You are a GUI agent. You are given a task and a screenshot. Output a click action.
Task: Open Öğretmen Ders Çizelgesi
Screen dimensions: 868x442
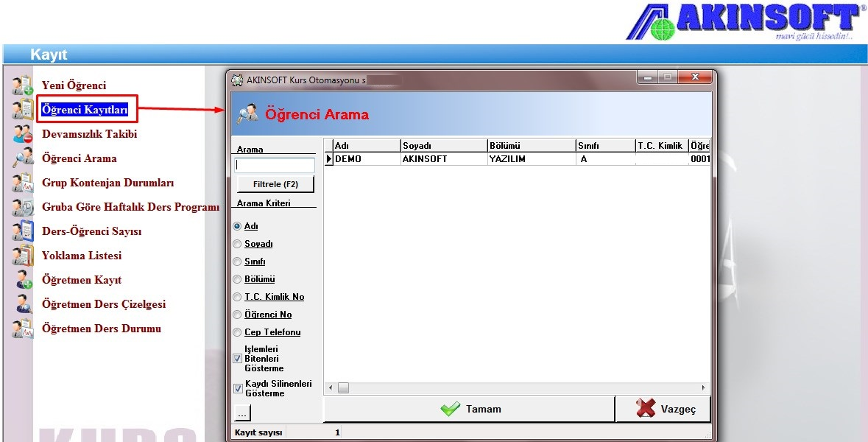click(104, 305)
